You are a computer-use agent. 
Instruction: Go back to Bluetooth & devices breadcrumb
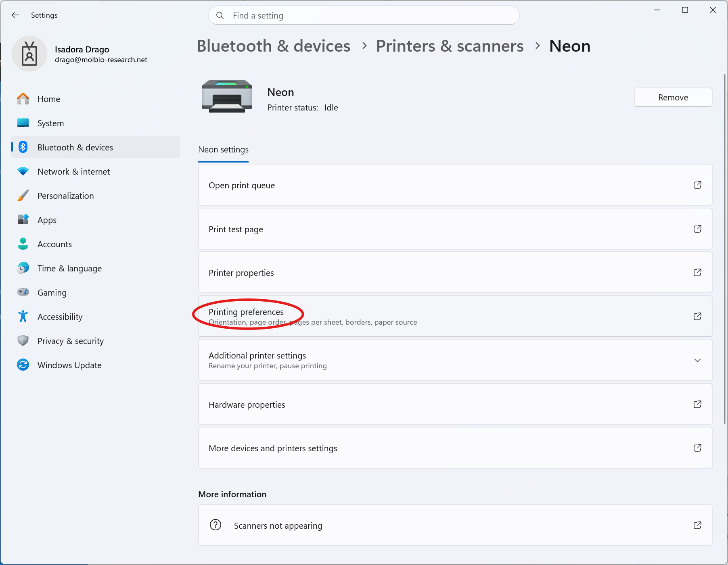pos(274,46)
